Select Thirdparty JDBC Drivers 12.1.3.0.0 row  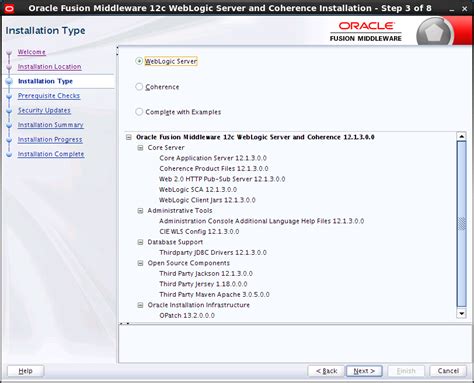(x=213, y=253)
